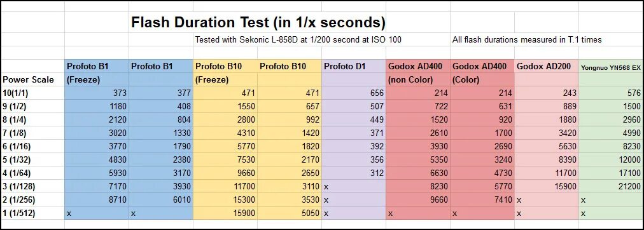Click the 5 (1/32) row label
The height and width of the screenshot is (230, 644).
(x=32, y=160)
